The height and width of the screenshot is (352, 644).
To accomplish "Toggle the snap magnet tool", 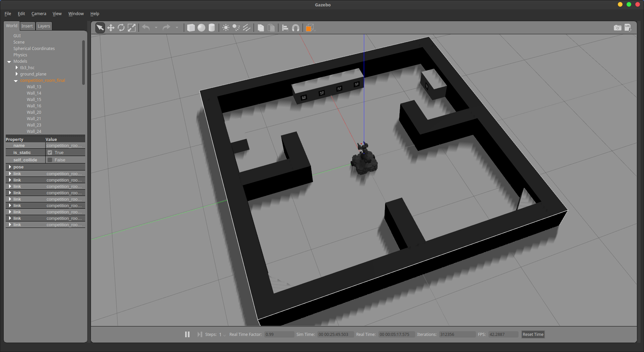I will click(x=296, y=28).
